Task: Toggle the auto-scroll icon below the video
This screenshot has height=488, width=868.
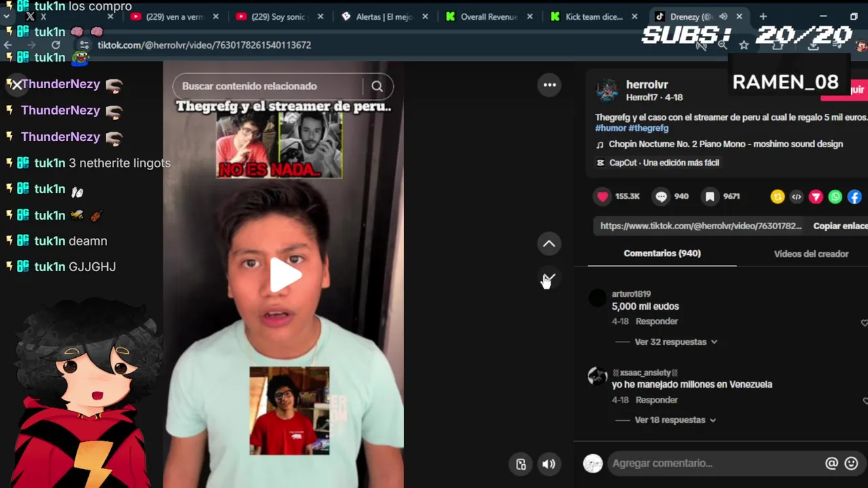Action: pos(521,464)
